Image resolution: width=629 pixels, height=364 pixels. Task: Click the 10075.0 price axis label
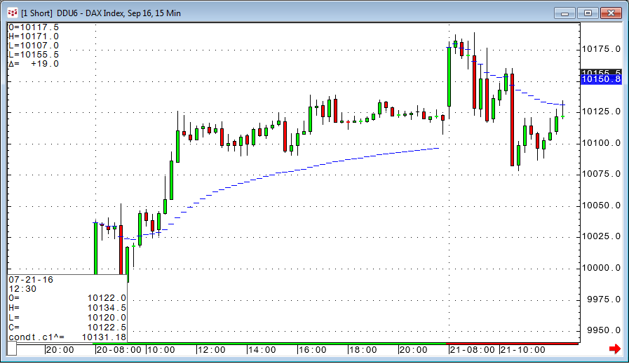pyautogui.click(x=601, y=174)
